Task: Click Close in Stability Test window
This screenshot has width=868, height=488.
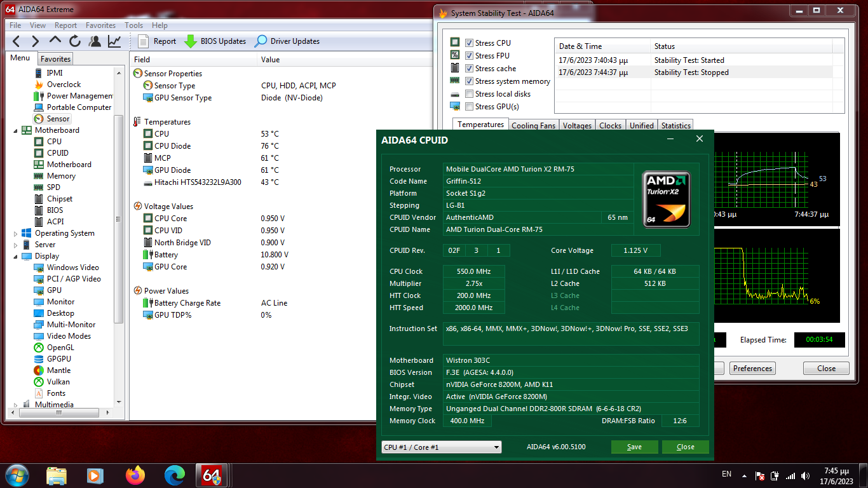Action: [826, 369]
